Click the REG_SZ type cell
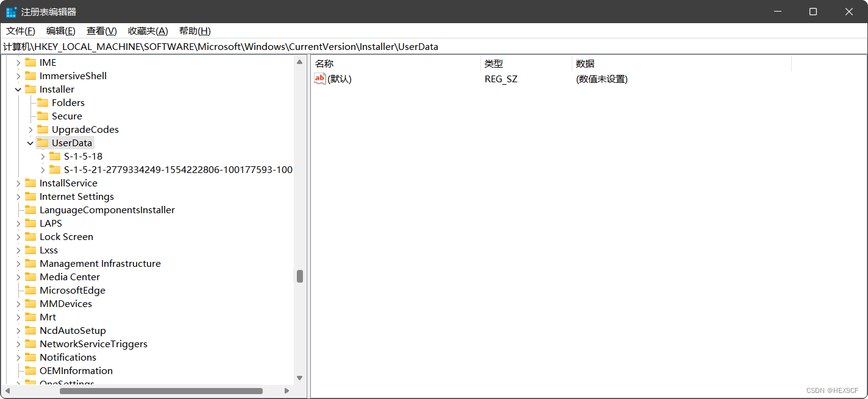The image size is (868, 399). click(x=501, y=79)
